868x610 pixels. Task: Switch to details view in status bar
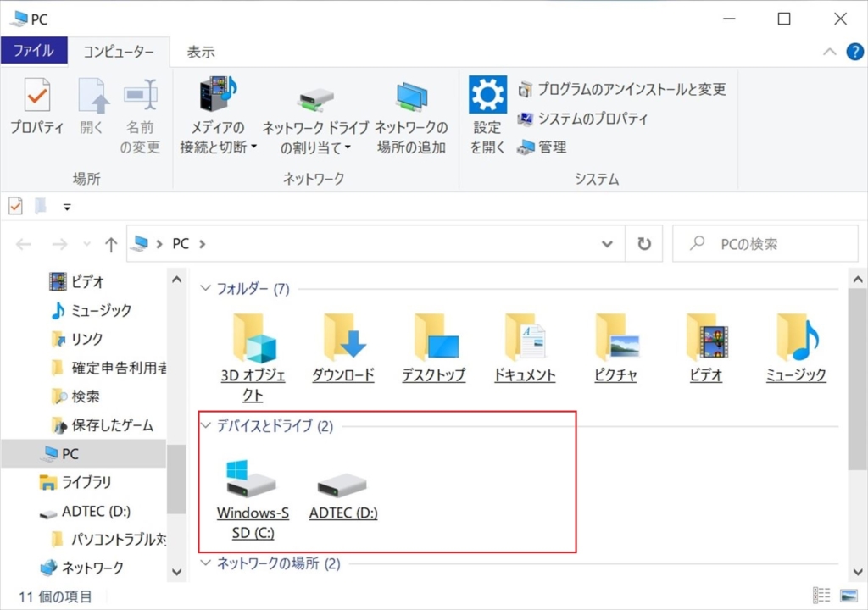(x=821, y=596)
